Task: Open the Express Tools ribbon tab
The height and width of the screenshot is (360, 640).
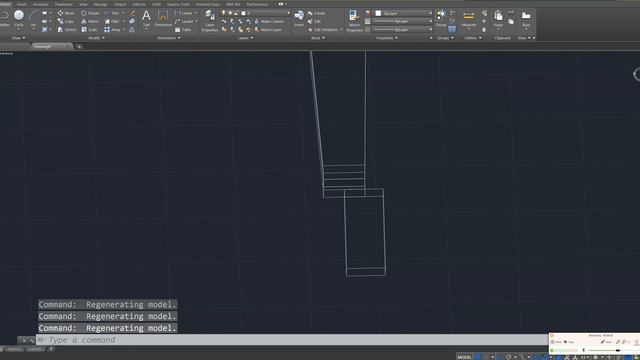Action: pos(178,4)
